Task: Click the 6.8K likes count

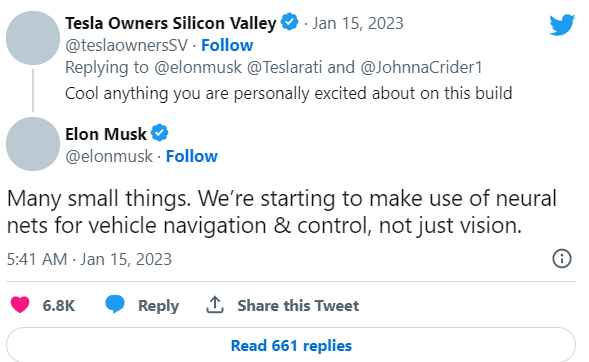Action: (x=59, y=305)
